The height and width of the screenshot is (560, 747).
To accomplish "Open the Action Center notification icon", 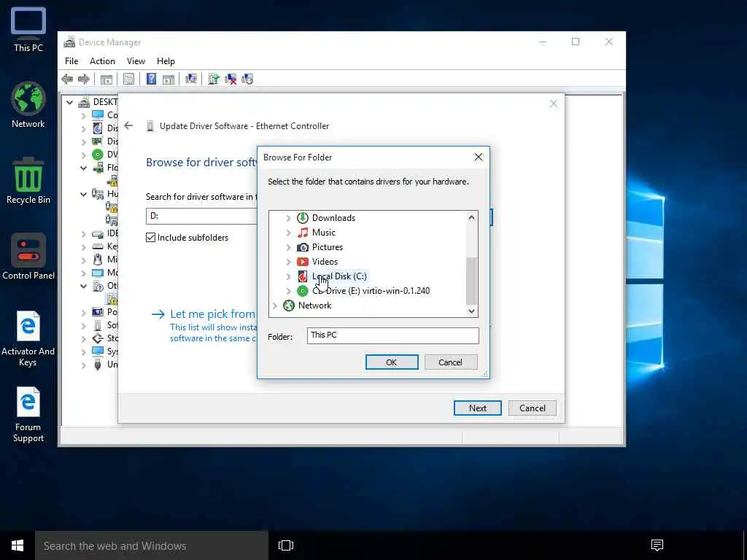I will [657, 545].
